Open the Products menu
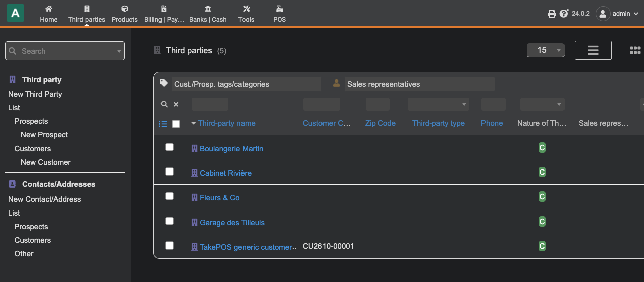The height and width of the screenshot is (282, 644). (125, 14)
